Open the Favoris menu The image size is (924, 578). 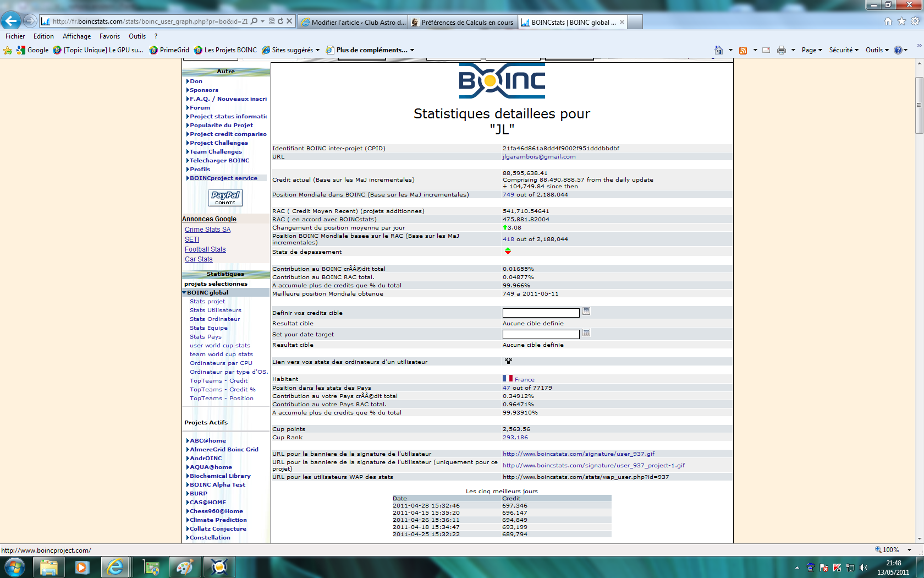(109, 36)
